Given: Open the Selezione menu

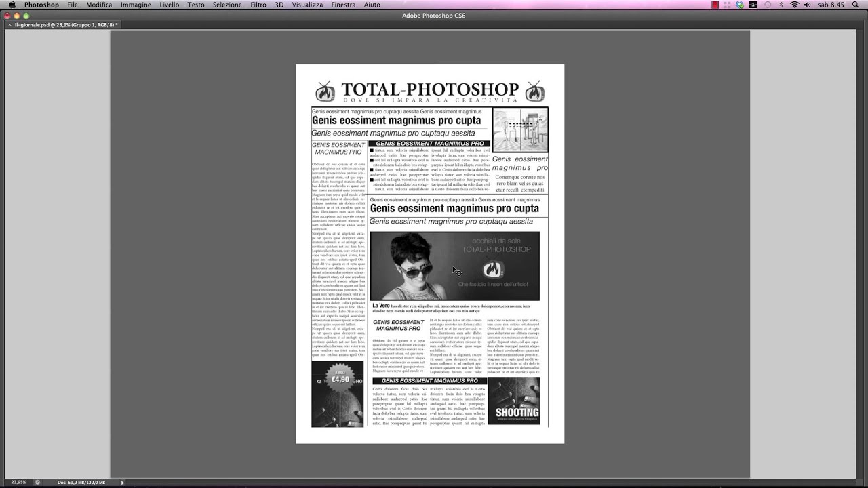Looking at the screenshot, I should [227, 5].
